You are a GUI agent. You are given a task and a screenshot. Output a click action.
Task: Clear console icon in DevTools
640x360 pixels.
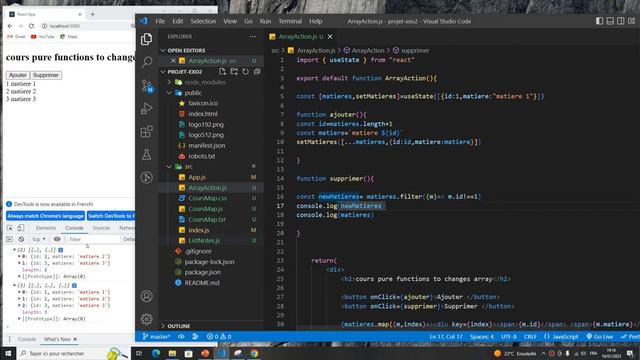pyautogui.click(x=21, y=239)
